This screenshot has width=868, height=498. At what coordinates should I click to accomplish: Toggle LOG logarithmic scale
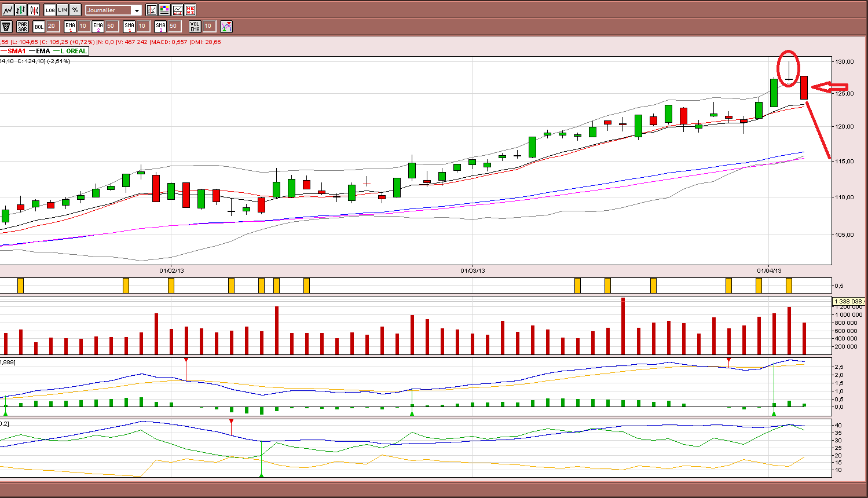click(x=50, y=10)
